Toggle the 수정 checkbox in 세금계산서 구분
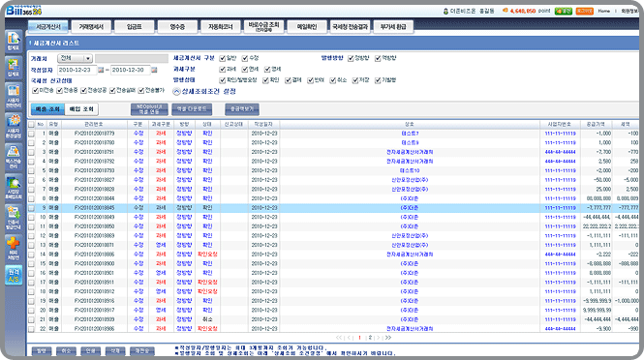Screen dimensions: 644x360 [x=245, y=58]
